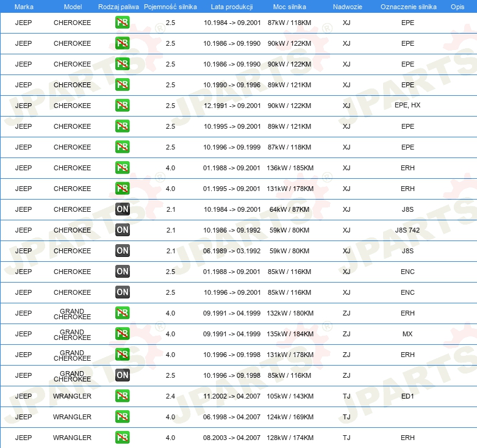Click ON diesel icon in 01.1988 ENC row

(122, 271)
